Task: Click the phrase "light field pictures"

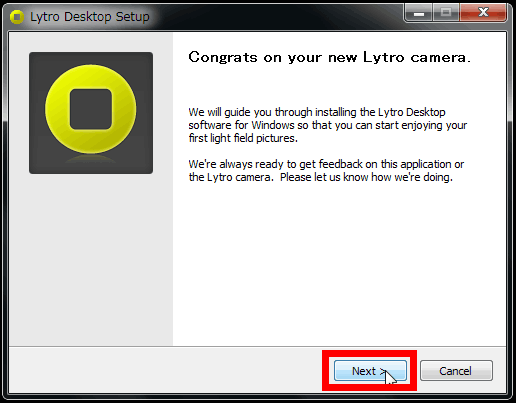Action: click(x=254, y=138)
